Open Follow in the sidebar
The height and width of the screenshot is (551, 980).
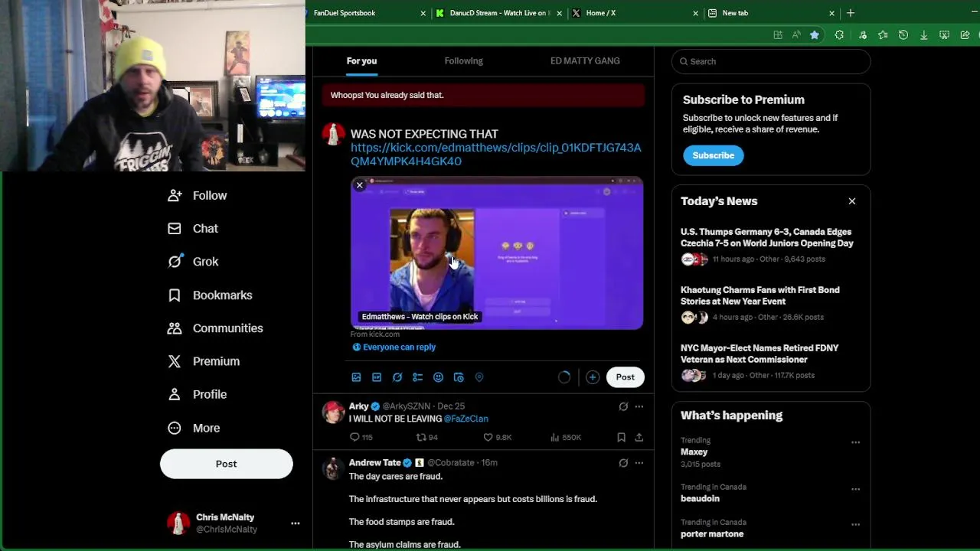(x=198, y=195)
